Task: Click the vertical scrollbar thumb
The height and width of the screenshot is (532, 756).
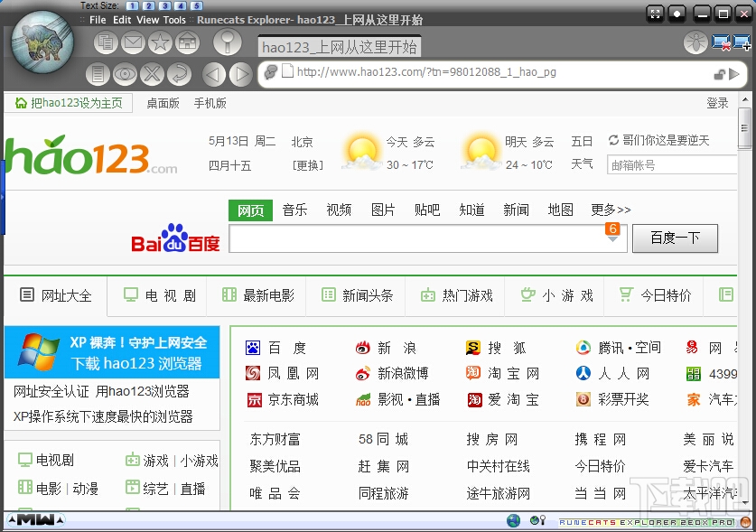Action: tap(745, 128)
